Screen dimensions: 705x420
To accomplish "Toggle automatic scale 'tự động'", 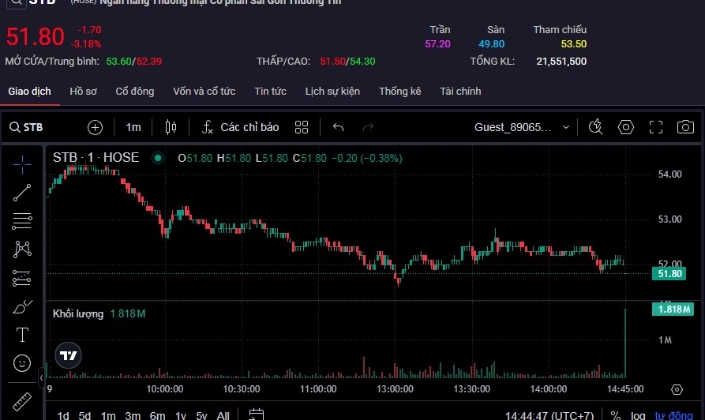I will tap(673, 415).
